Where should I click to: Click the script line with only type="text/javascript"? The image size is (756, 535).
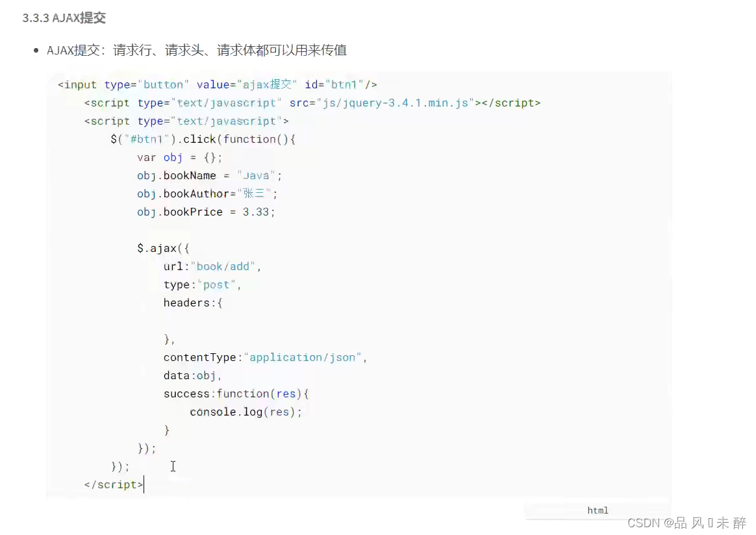186,121
